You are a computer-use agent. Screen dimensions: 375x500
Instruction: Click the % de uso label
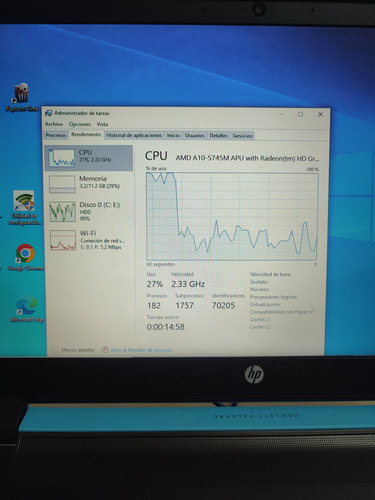(156, 169)
